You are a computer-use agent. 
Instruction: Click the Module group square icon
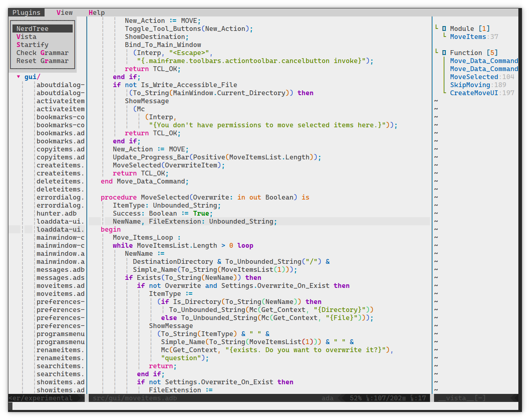coord(444,29)
